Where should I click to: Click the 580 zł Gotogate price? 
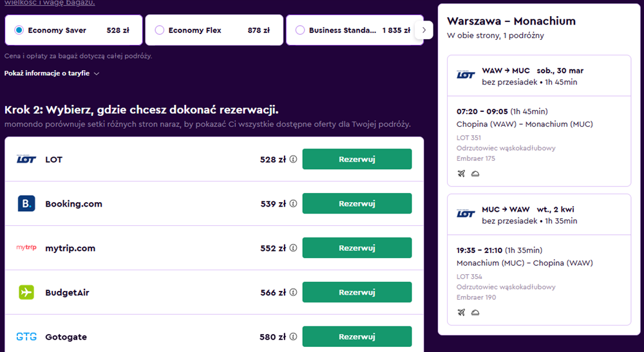tap(272, 337)
